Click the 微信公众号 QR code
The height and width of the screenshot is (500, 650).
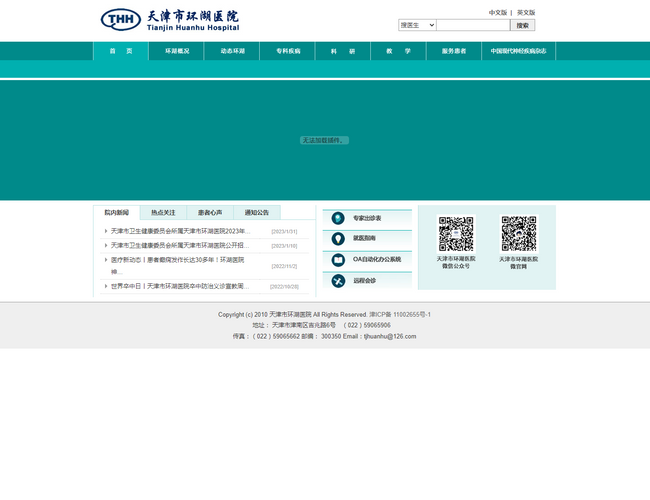[x=456, y=234]
